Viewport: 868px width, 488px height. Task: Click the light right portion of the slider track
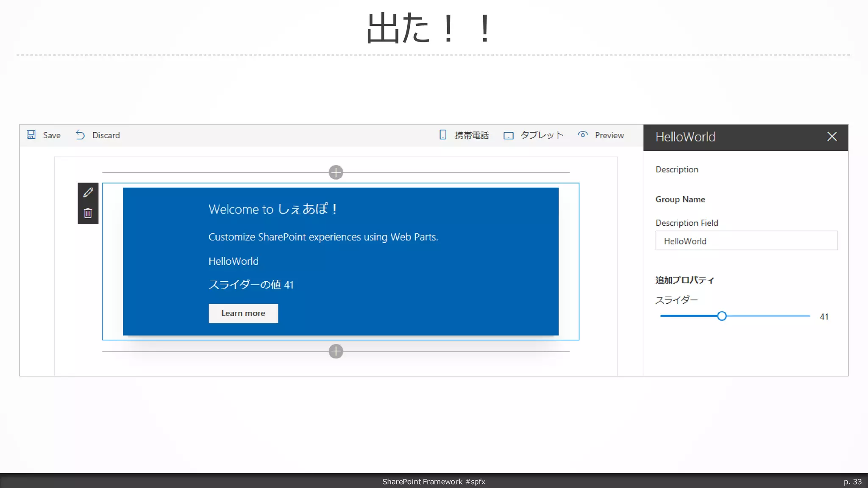[768, 316]
